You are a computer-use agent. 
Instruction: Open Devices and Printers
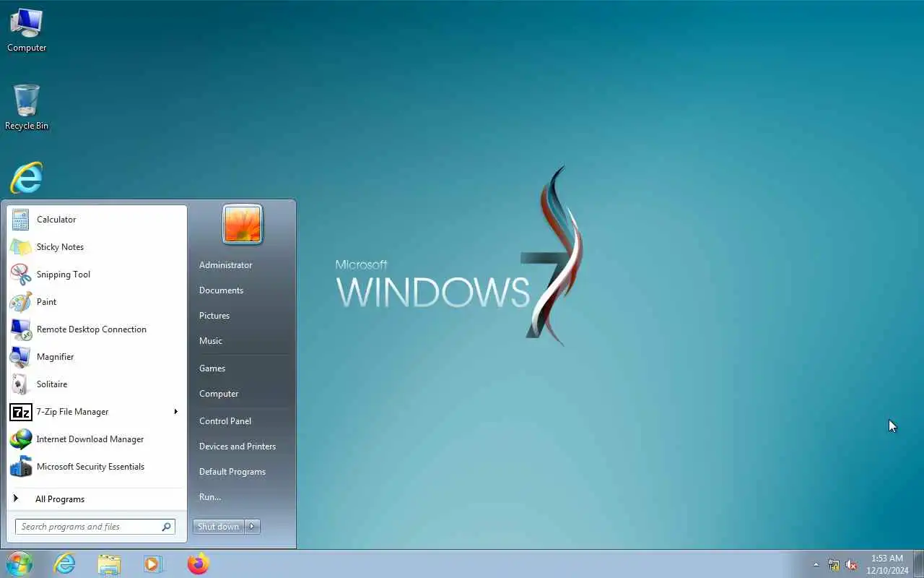tap(237, 447)
